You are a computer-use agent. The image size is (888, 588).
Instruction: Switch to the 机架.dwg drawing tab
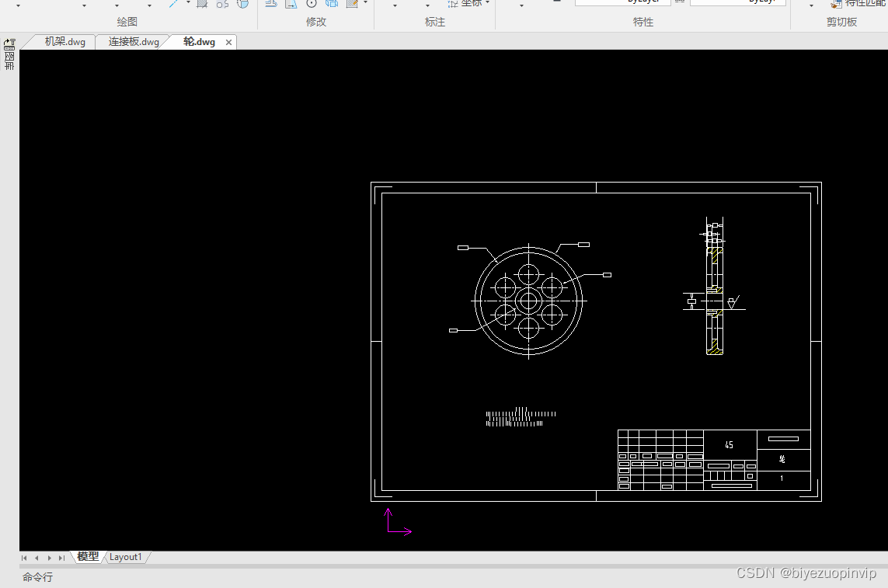pyautogui.click(x=64, y=42)
